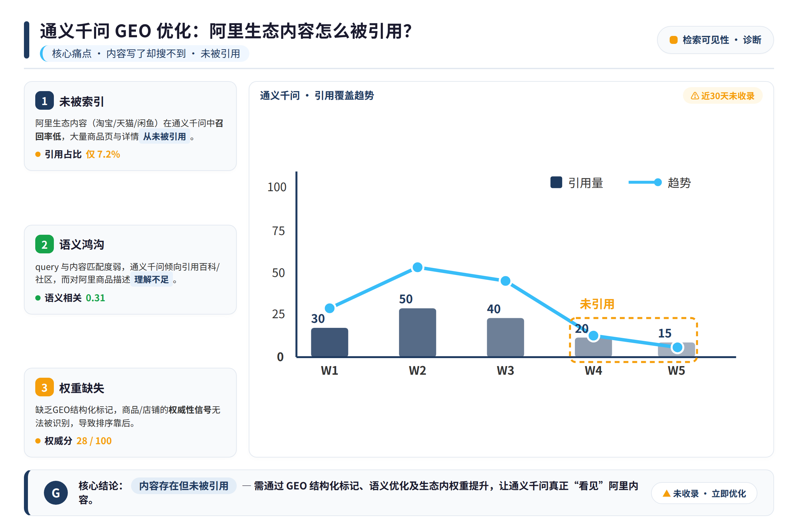The image size is (798, 532).
Task: Click the W3 bar labeled 40
Action: click(x=505, y=337)
